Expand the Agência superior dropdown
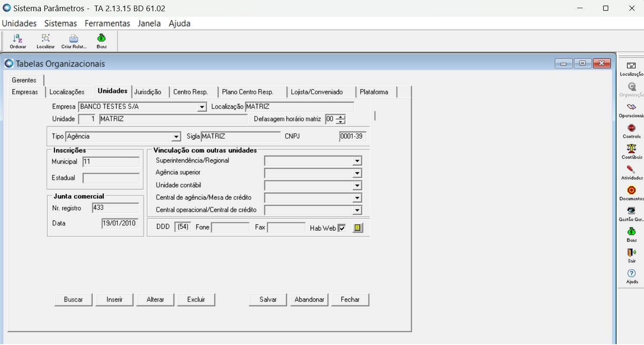Image resolution: width=644 pixels, height=345 pixels. tap(357, 173)
